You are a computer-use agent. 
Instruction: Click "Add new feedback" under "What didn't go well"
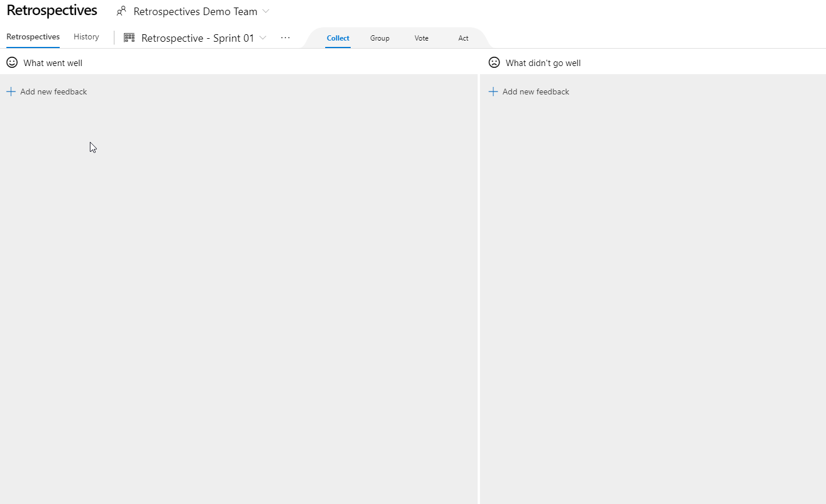click(536, 91)
